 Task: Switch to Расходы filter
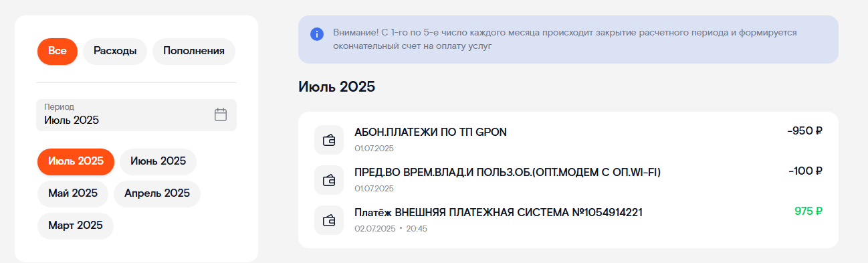(x=115, y=51)
